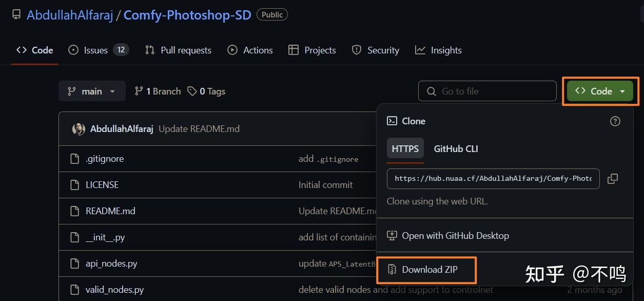Select the HTTPS clone tab
Viewport: 644px width, 301px height.
(405, 149)
